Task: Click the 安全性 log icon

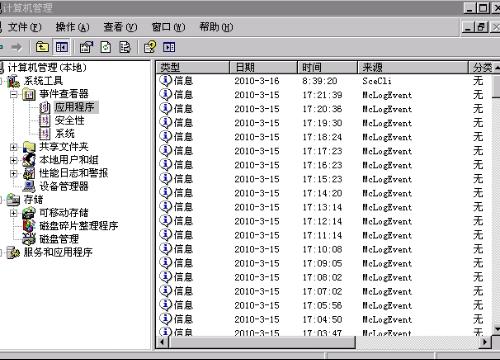Action: (44, 121)
